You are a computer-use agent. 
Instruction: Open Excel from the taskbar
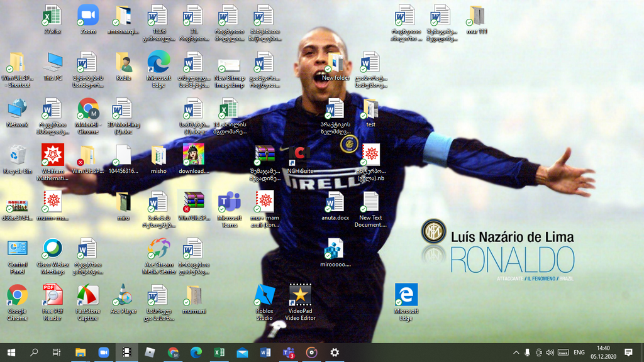pyautogui.click(x=219, y=353)
